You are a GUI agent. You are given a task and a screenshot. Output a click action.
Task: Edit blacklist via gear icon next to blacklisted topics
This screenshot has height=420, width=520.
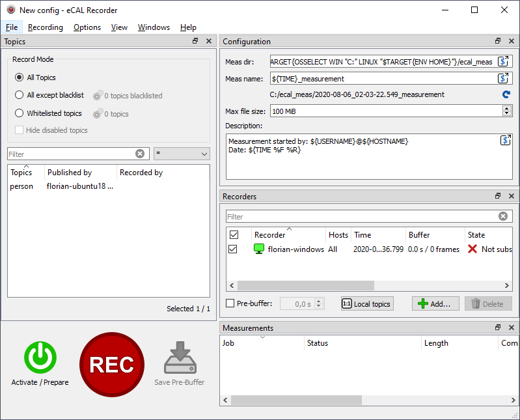pyautogui.click(x=98, y=96)
